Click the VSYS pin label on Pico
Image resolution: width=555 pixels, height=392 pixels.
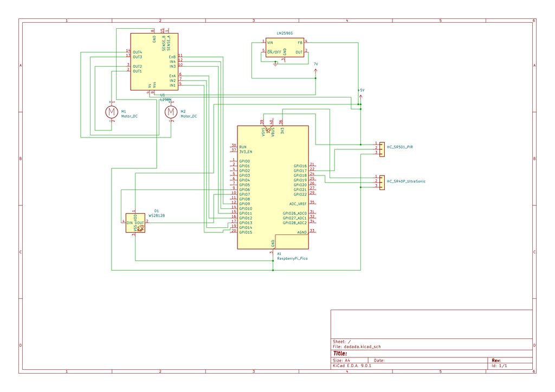[x=263, y=132]
